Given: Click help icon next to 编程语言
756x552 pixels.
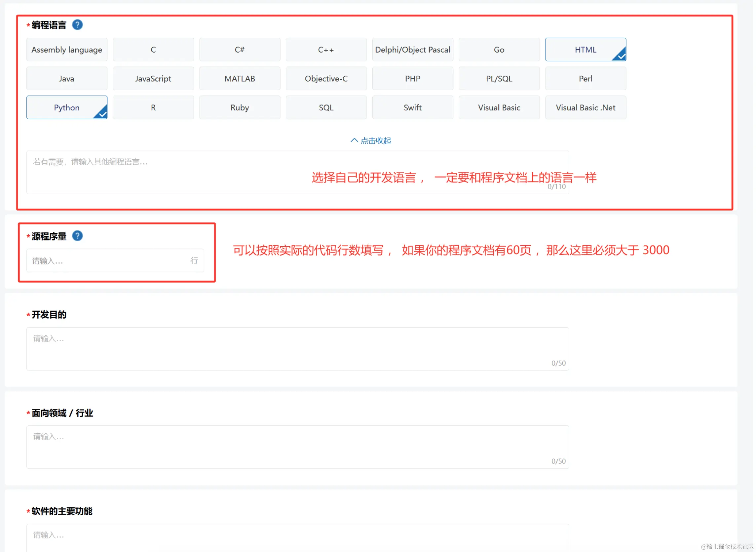Looking at the screenshot, I should pyautogui.click(x=77, y=25).
